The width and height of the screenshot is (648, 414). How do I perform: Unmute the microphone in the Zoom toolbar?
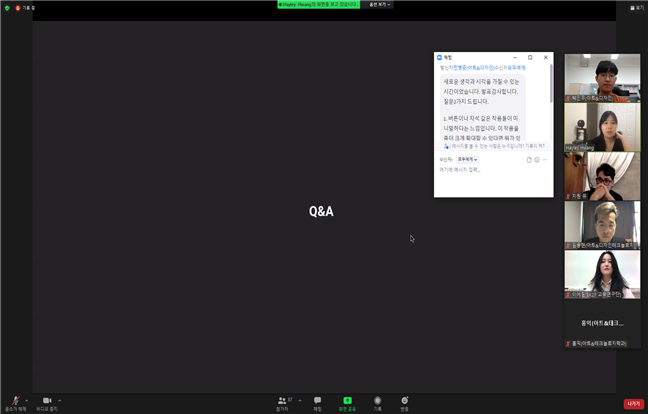(x=14, y=401)
